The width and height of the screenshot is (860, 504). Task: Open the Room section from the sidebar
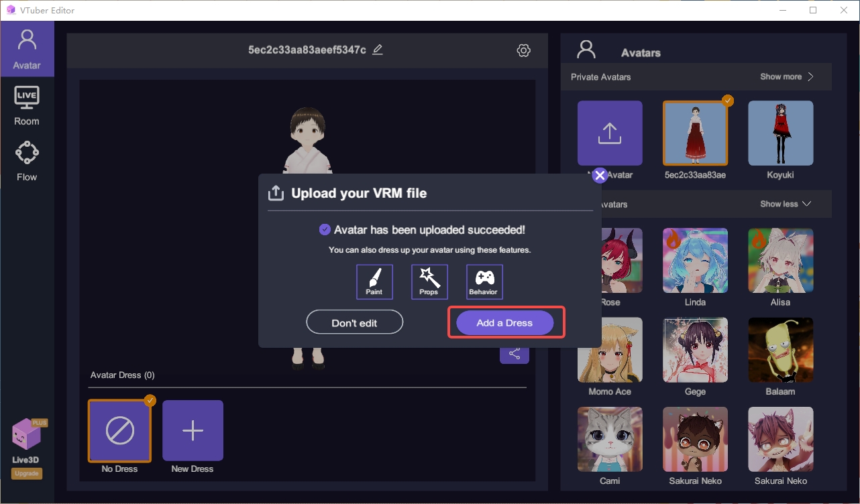coord(27,104)
